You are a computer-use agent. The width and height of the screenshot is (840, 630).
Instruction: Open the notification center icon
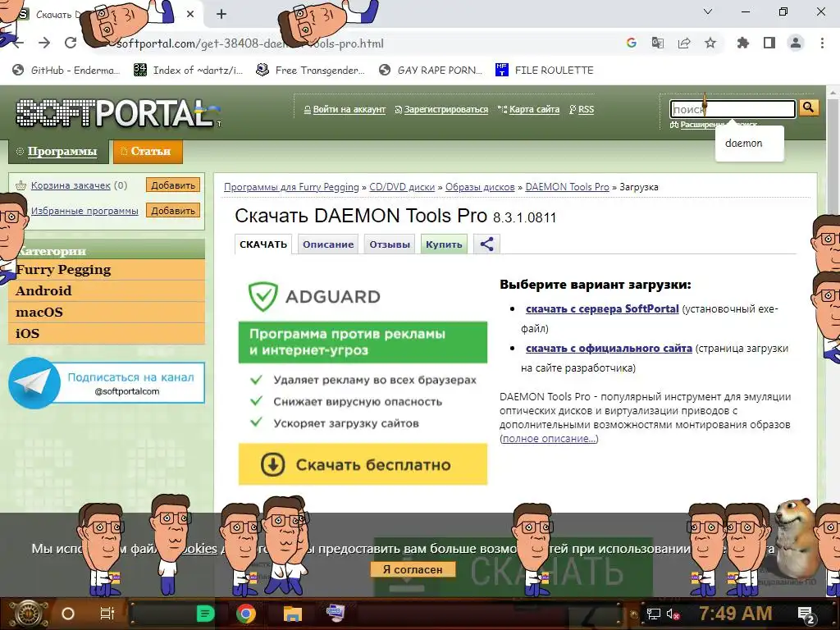[806, 615]
